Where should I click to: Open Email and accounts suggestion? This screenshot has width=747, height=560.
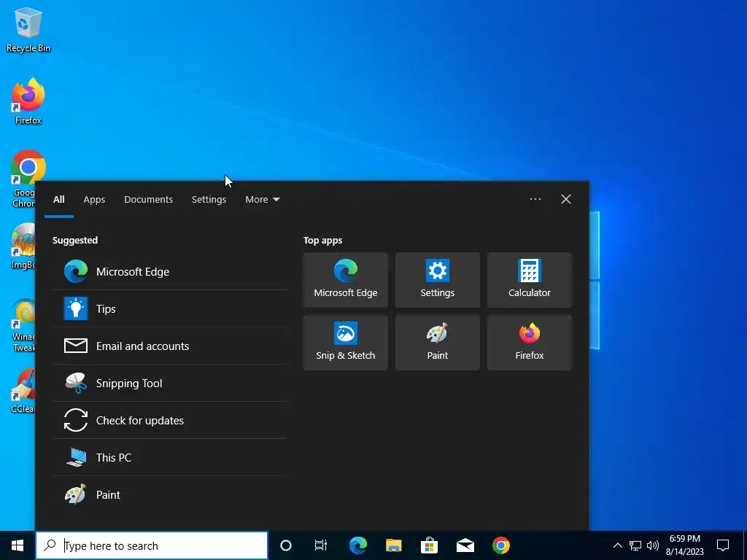169,346
